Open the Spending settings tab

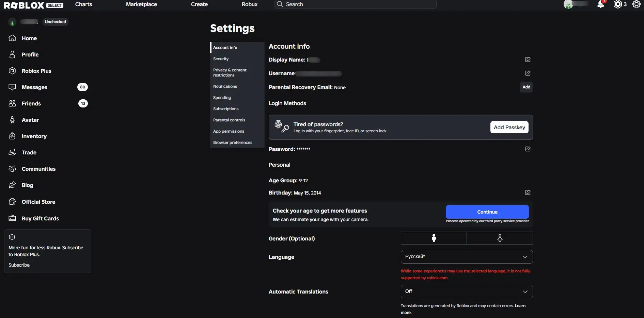(x=237, y=98)
